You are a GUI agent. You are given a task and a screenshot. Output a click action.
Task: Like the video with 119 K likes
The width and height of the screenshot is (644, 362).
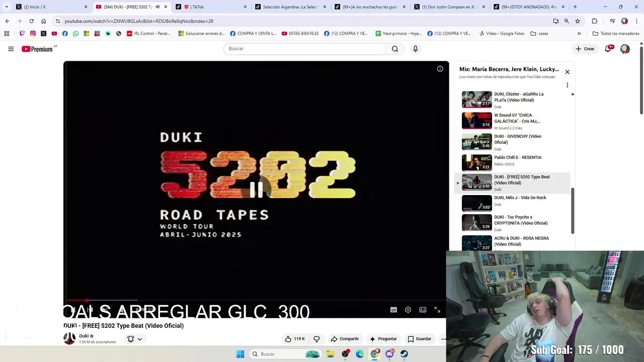click(x=295, y=339)
